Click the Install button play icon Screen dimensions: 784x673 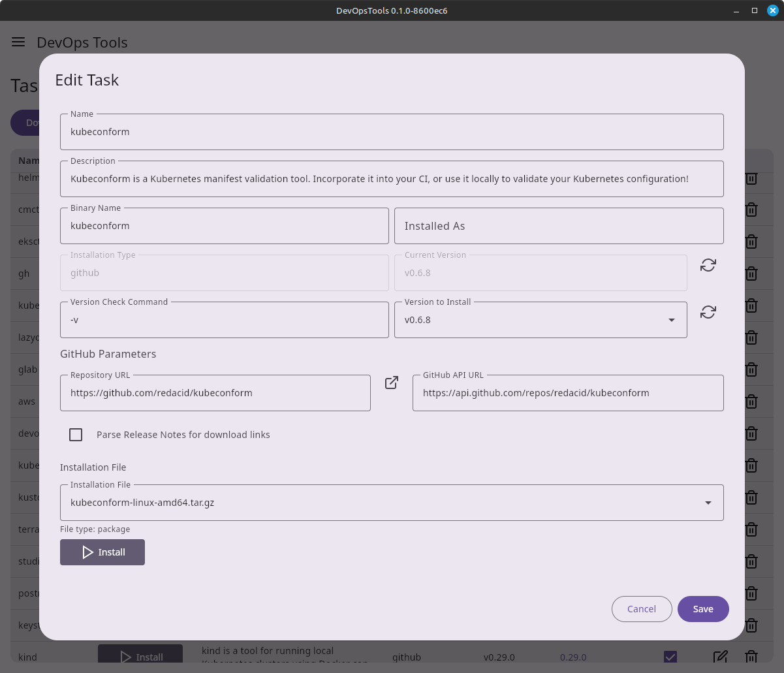pos(88,552)
